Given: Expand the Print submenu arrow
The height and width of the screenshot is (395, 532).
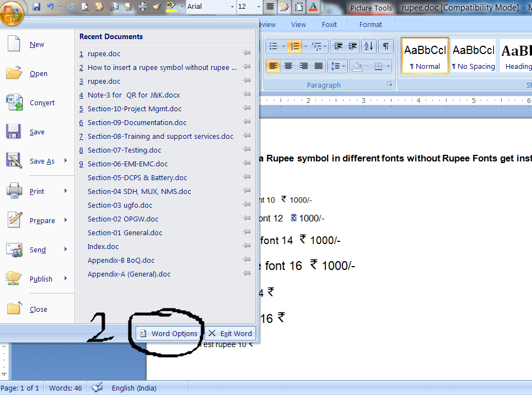Looking at the screenshot, I should pos(66,191).
